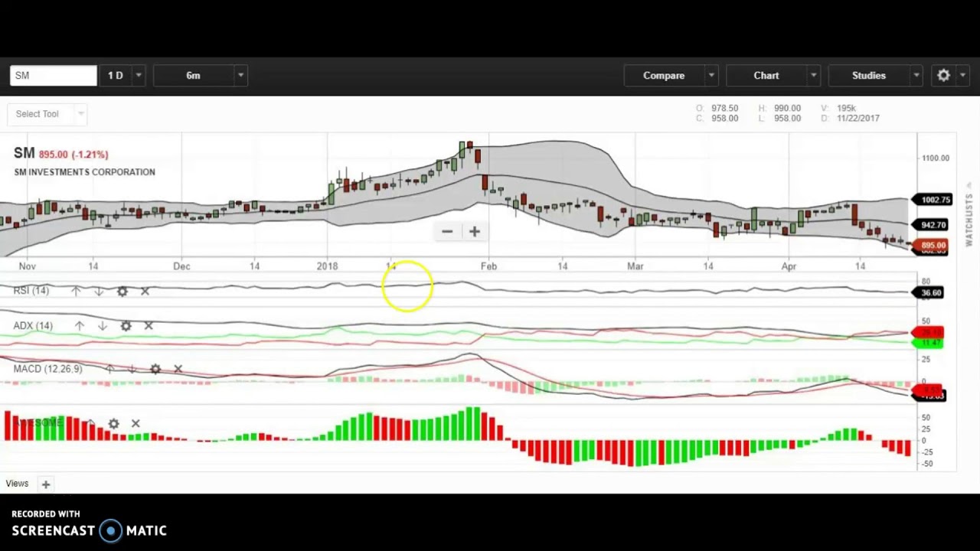
Task: Remove the RSI (14) study
Action: point(145,291)
